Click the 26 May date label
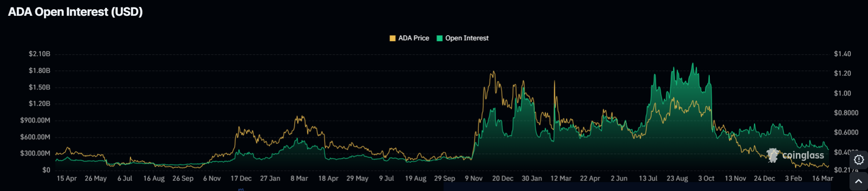The height and width of the screenshot is (191, 868). 96,178
